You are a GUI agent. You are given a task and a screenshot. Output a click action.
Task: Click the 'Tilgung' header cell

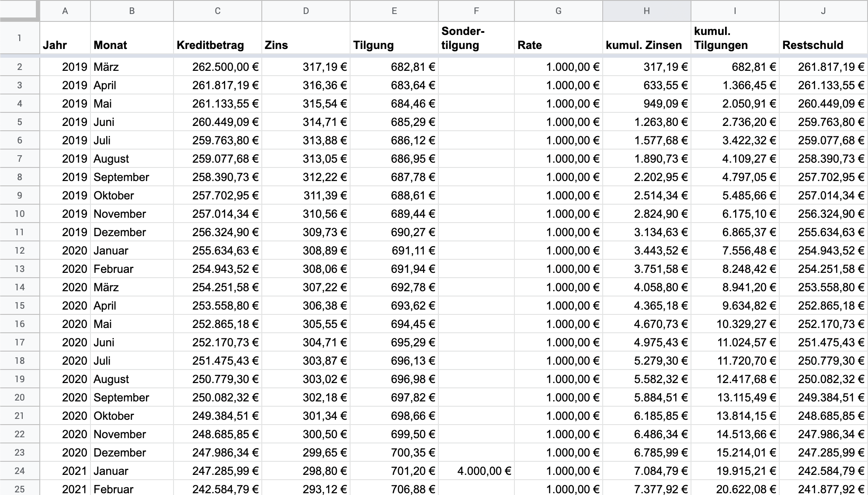394,38
